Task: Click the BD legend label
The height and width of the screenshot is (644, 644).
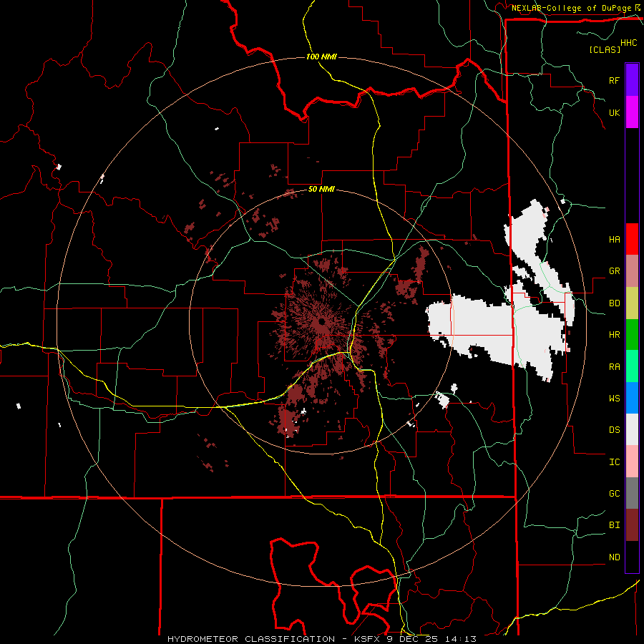Action: tap(614, 303)
